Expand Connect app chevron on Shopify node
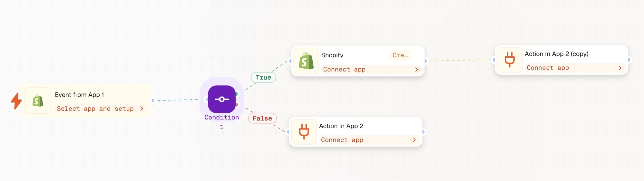 416,69
